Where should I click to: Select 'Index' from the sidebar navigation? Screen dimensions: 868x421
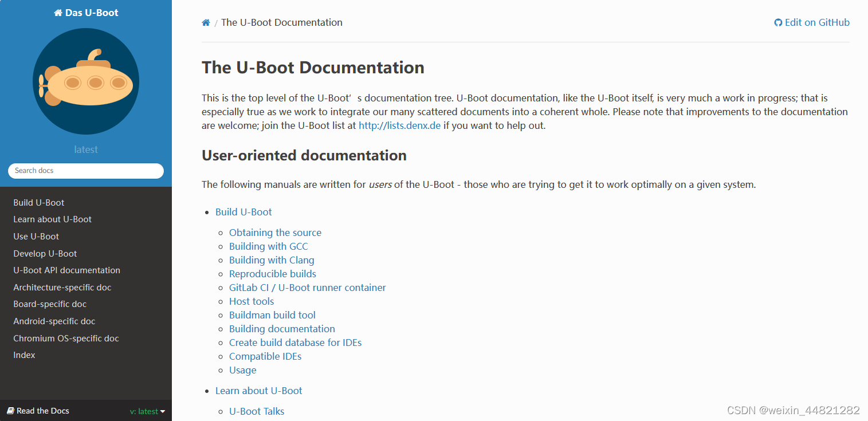tap(24, 355)
